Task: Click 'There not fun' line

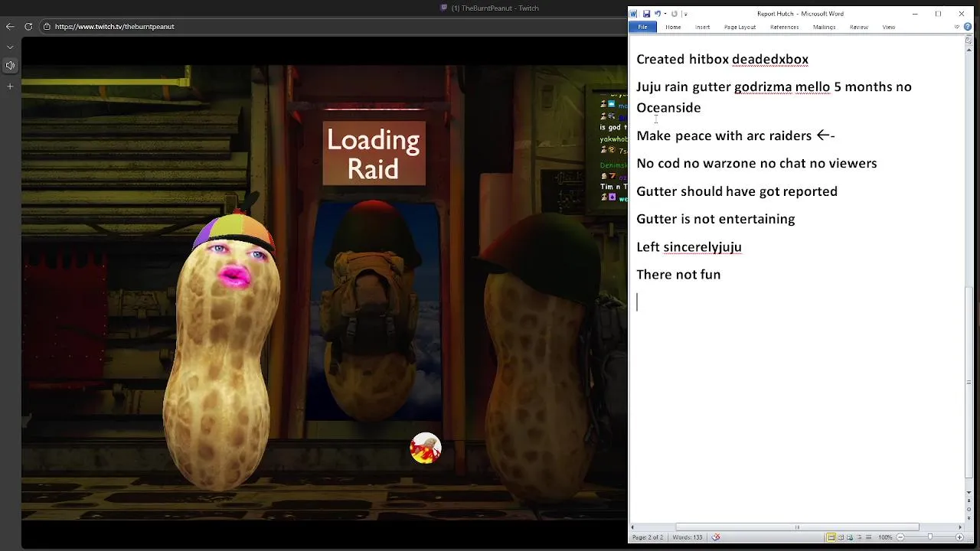Action: (678, 274)
